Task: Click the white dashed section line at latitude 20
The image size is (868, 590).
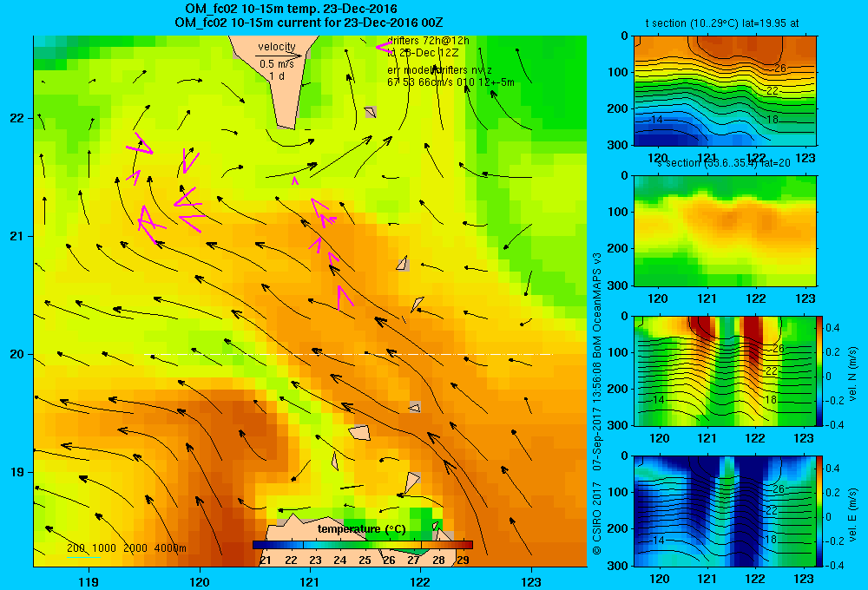Action: 348,354
